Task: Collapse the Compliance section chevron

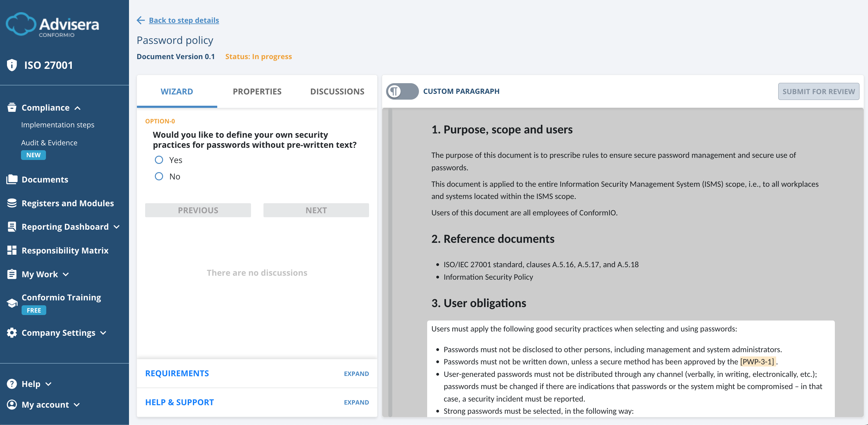Action: click(x=78, y=108)
